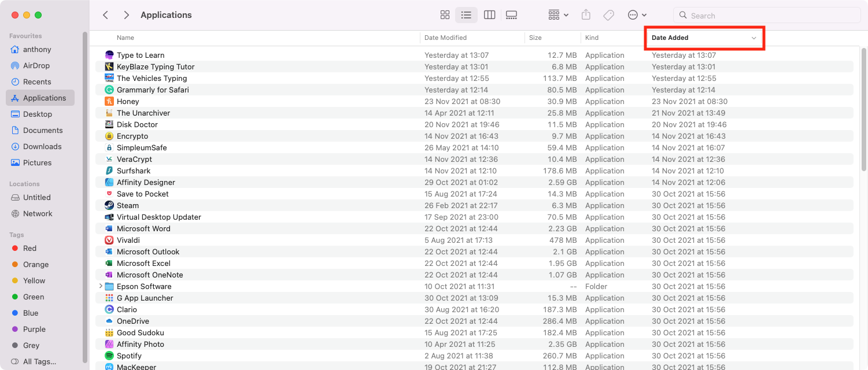Select Downloads in the sidebar

(40, 146)
